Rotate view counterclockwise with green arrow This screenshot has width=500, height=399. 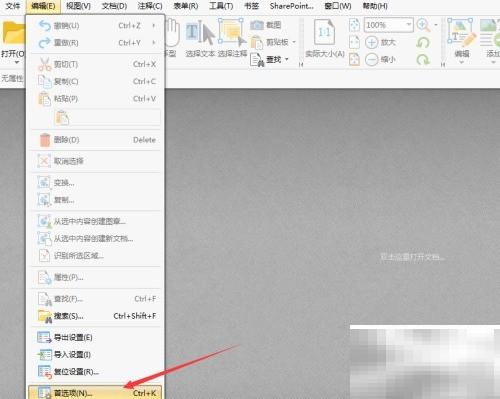[x=423, y=42]
